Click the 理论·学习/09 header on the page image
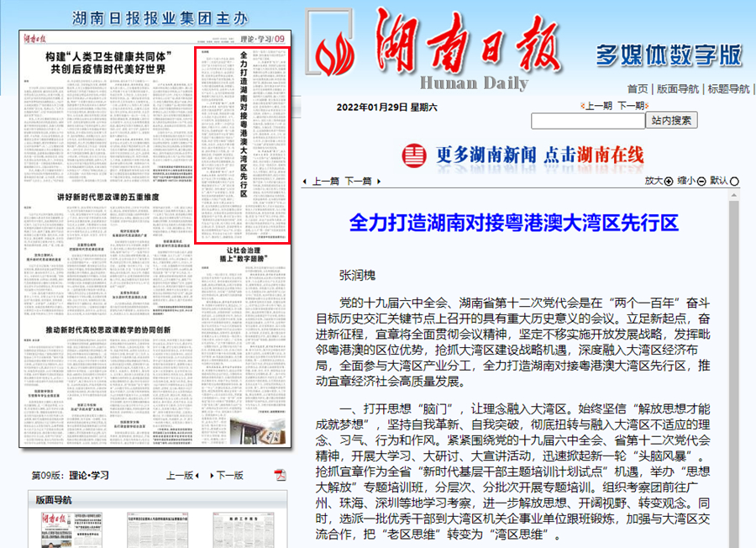Screen dimensions: 756x548 click(262, 39)
